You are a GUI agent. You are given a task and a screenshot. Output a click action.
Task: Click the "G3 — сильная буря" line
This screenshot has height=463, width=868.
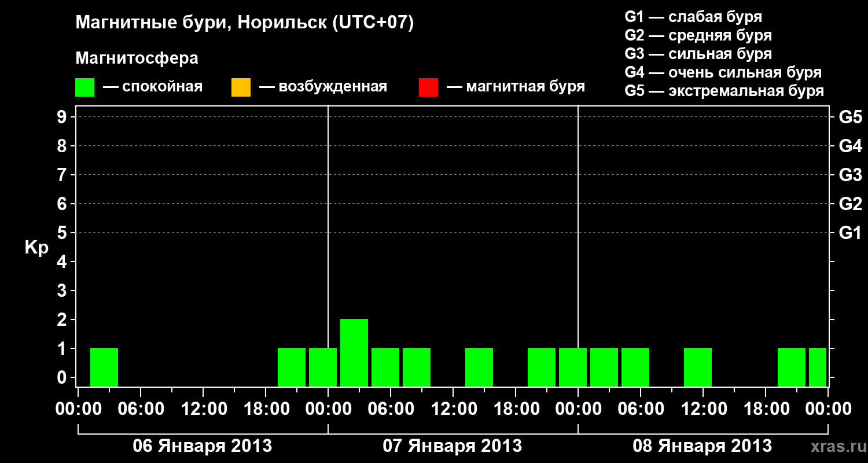pos(698,54)
